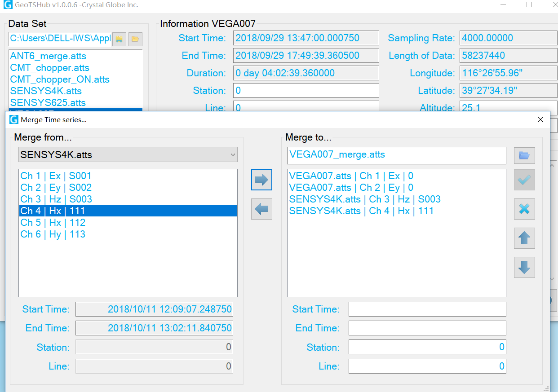Click the VEGA007_merge.atts filename field

point(397,155)
